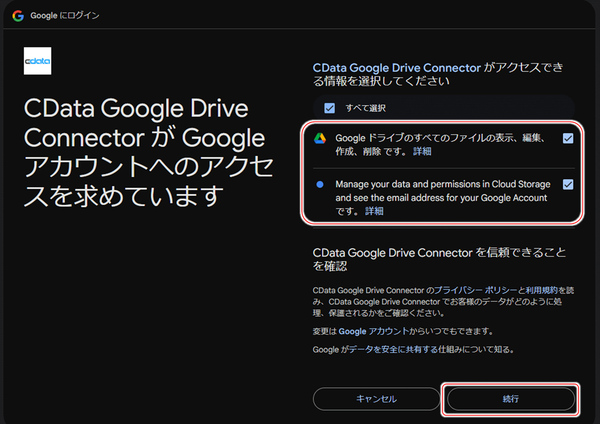Uncheck the Cloud Storage permission checkbox
The height and width of the screenshot is (424, 600).
tap(568, 184)
